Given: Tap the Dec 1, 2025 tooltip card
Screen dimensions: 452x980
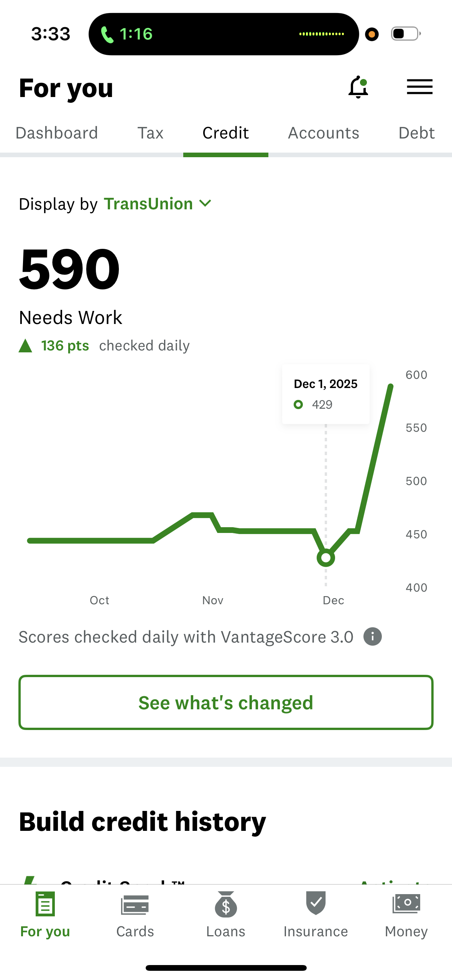Looking at the screenshot, I should 325,394.
